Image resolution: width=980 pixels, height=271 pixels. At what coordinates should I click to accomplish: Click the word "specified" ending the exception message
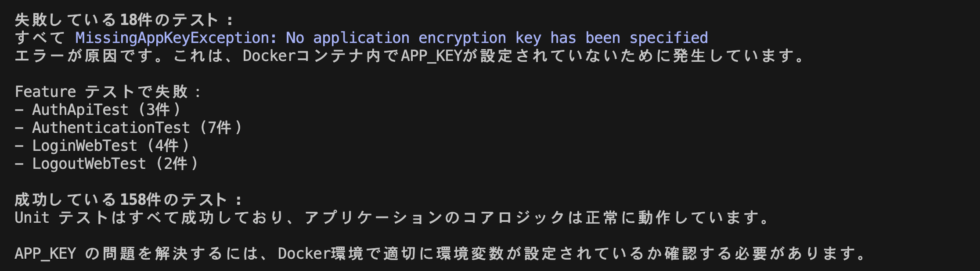pos(669,38)
